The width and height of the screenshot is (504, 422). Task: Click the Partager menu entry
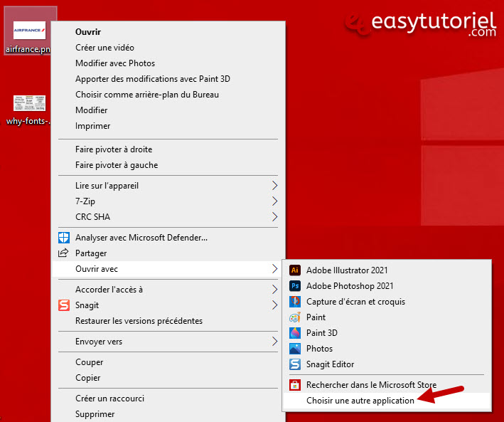pyautogui.click(x=168, y=253)
